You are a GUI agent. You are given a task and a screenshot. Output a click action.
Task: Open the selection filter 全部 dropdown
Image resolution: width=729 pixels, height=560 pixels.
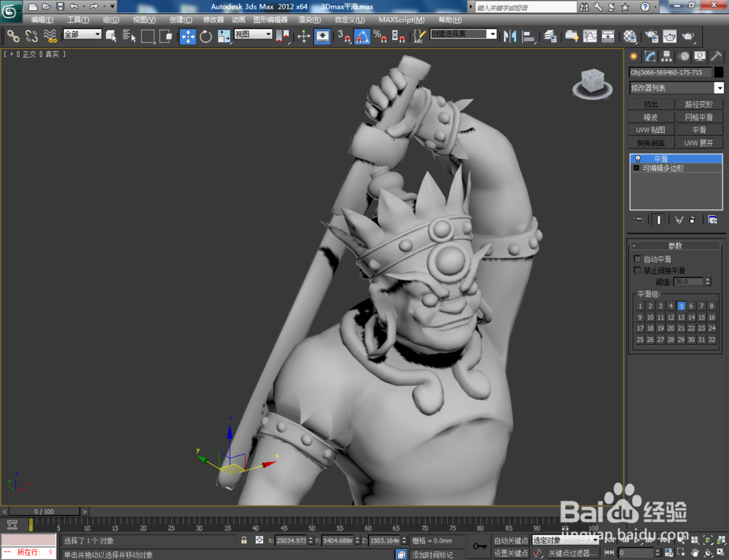(x=82, y=34)
